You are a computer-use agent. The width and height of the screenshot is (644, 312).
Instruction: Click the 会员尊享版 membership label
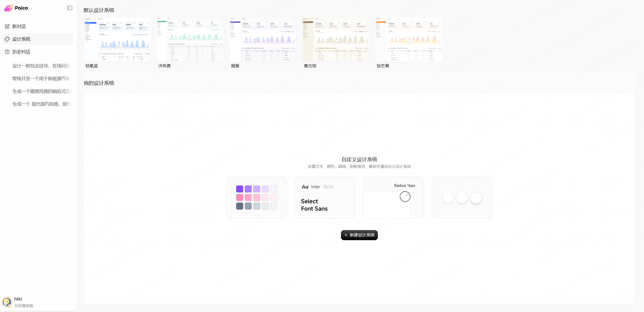click(24, 306)
